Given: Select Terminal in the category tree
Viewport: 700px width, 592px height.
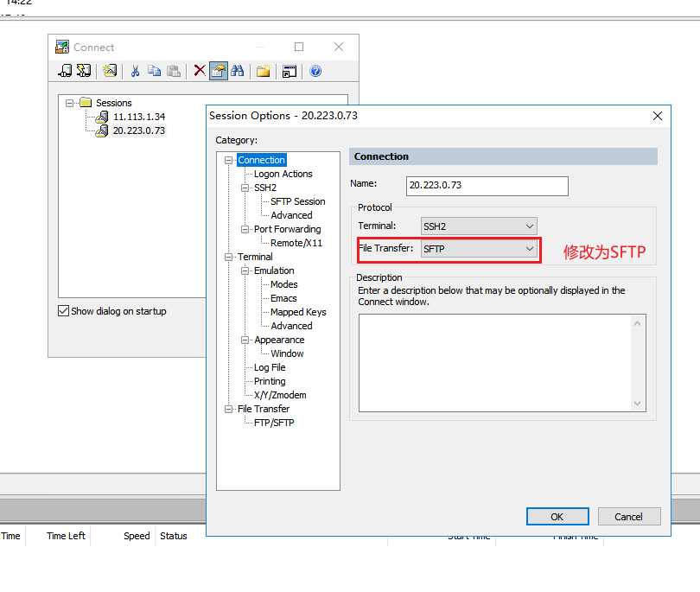Looking at the screenshot, I should (255, 257).
